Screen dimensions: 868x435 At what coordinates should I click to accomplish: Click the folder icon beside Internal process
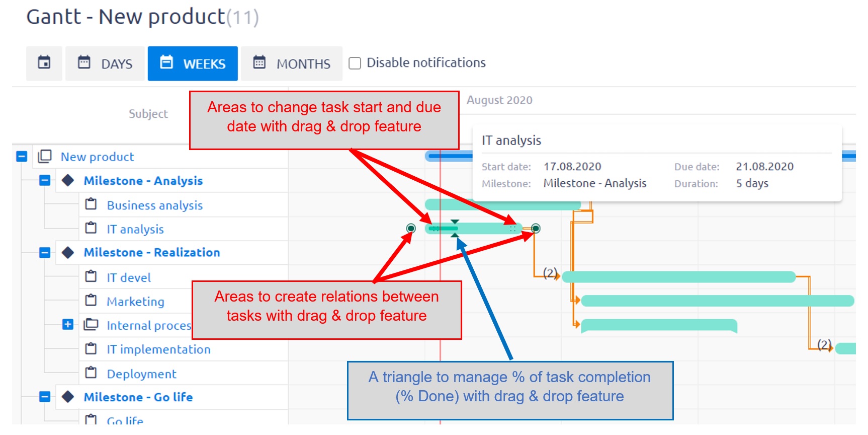[91, 324]
